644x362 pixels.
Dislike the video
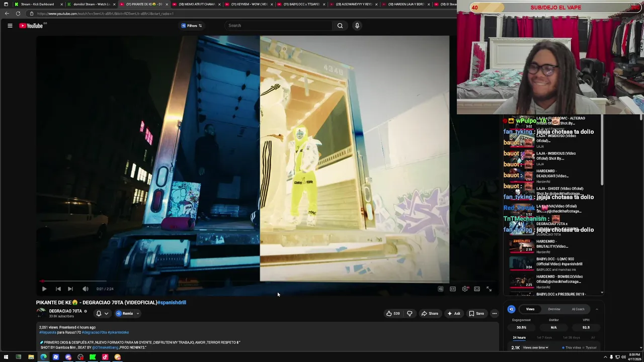pos(410,314)
